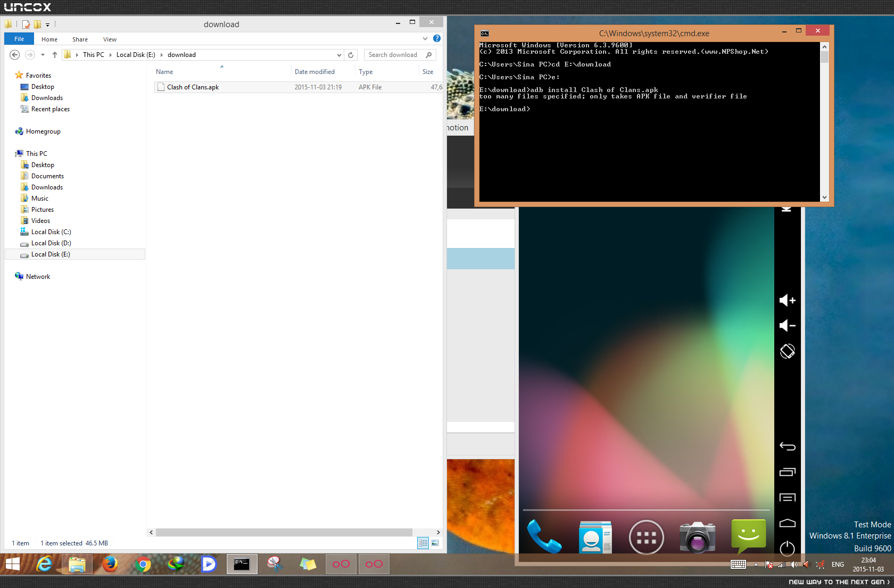Select Network in the navigation pane
This screenshot has height=588, width=894.
coord(38,277)
